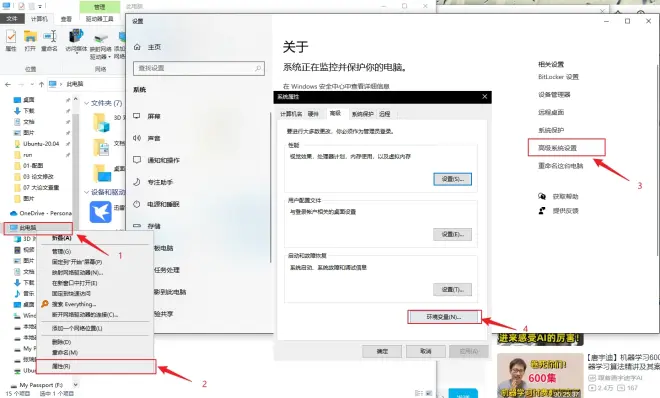Screen dimensions: 660x398
Task: Click 确定 in System Properties
Action: pyautogui.click(x=382, y=351)
